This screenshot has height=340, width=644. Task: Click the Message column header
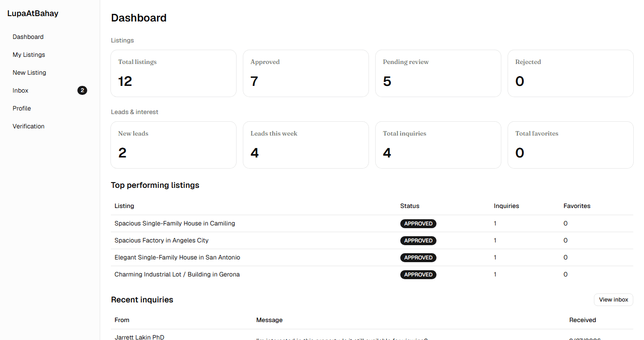[x=269, y=320]
